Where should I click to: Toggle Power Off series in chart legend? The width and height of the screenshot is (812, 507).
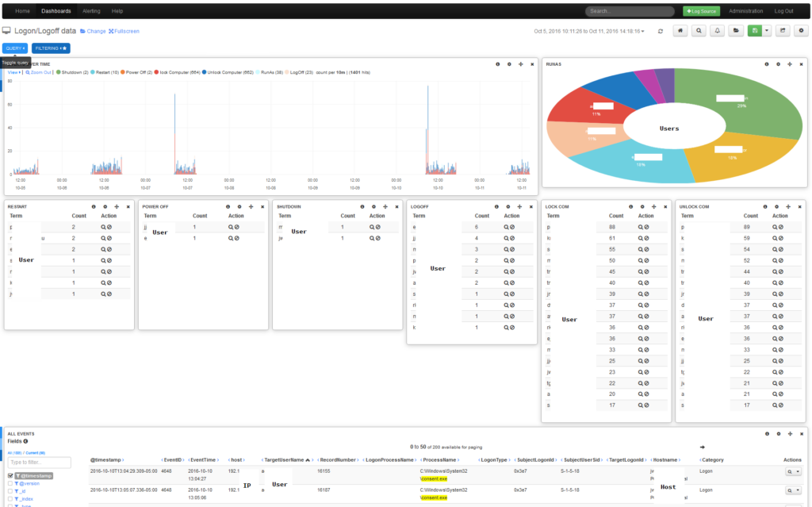[136, 72]
